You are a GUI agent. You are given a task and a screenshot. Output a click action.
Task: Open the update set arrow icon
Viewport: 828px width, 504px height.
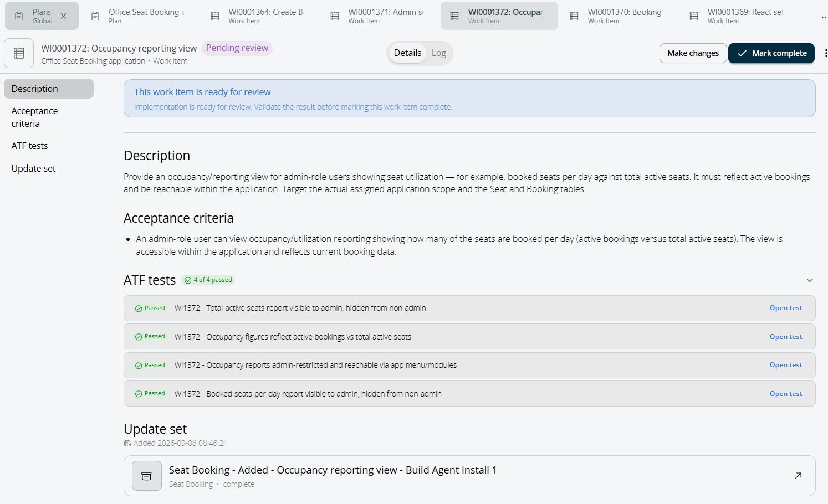tap(798, 476)
